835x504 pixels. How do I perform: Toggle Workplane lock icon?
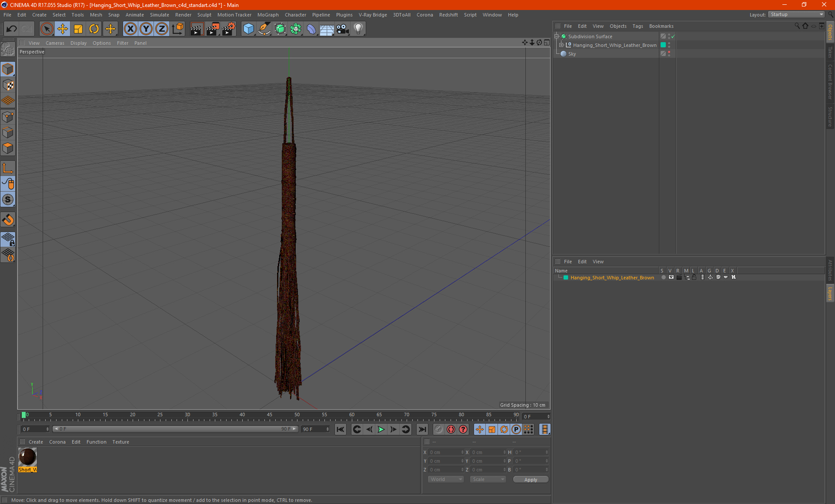[x=8, y=239]
